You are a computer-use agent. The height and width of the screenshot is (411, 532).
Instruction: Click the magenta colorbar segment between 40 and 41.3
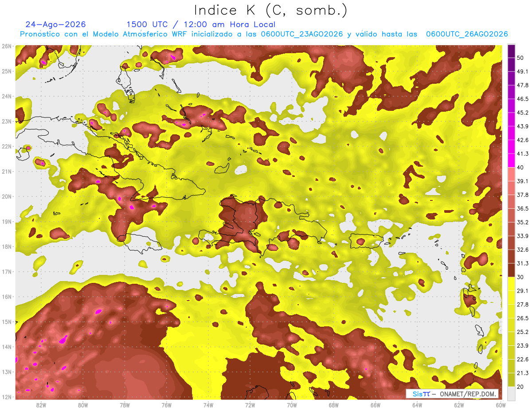pyautogui.click(x=512, y=160)
